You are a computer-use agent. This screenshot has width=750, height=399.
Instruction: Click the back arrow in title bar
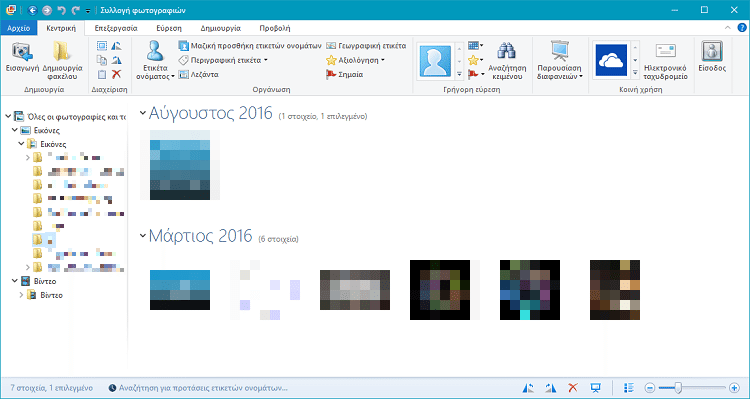(x=33, y=10)
